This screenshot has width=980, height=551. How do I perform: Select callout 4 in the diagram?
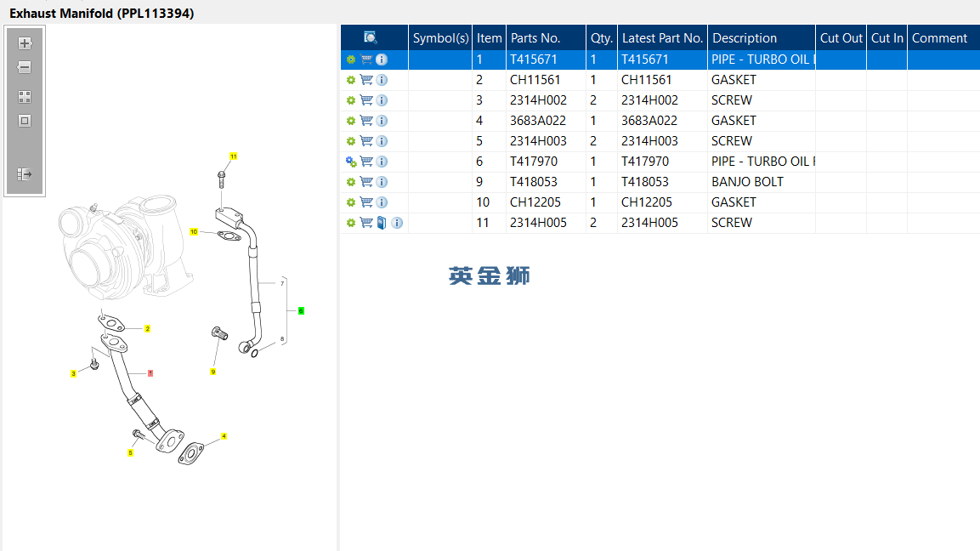point(224,436)
